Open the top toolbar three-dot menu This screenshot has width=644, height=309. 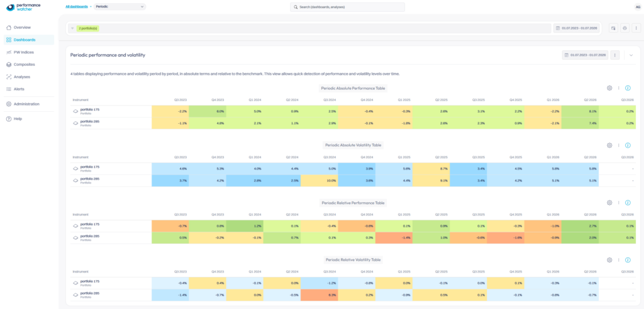tap(636, 28)
